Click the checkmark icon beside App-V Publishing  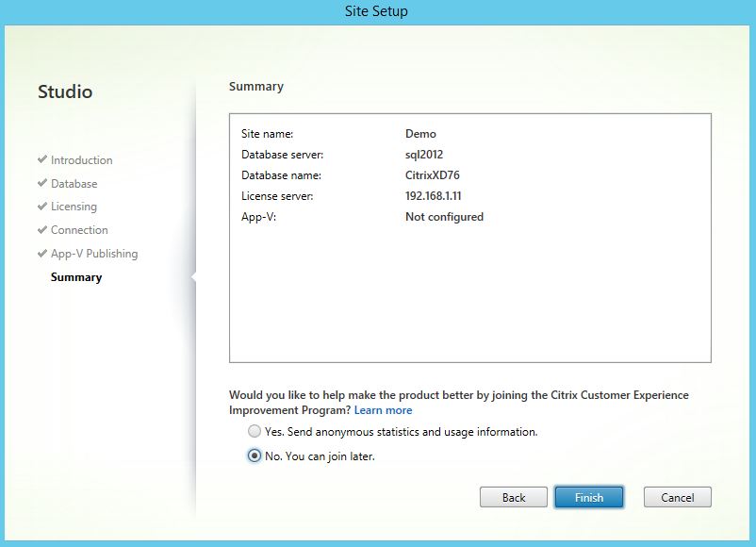[x=42, y=254]
